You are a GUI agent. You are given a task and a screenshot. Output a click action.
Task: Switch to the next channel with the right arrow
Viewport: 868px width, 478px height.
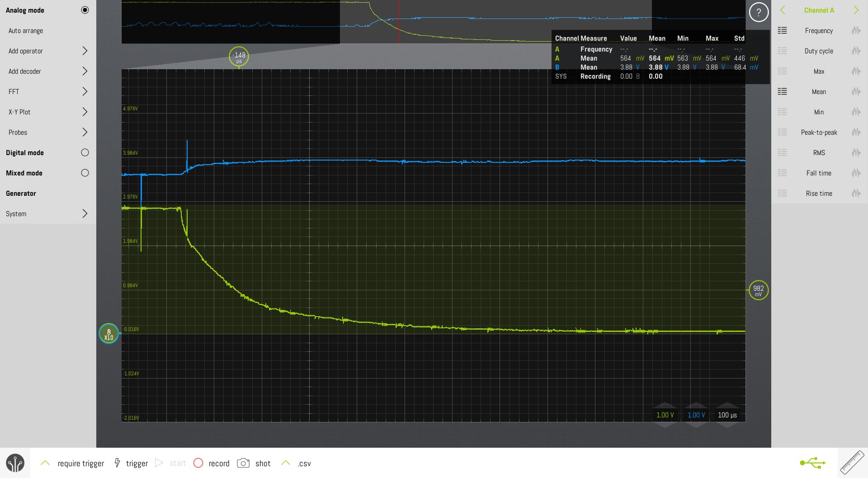856,9
